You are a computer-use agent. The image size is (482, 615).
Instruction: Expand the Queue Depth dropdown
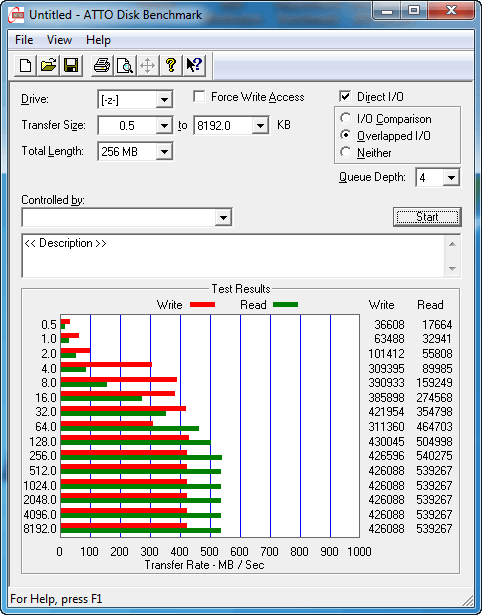451,178
